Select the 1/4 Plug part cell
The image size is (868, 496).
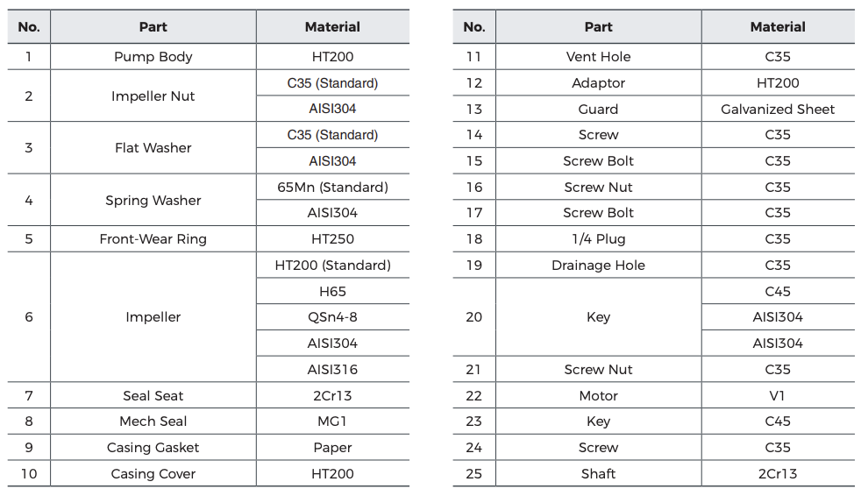[x=598, y=239]
